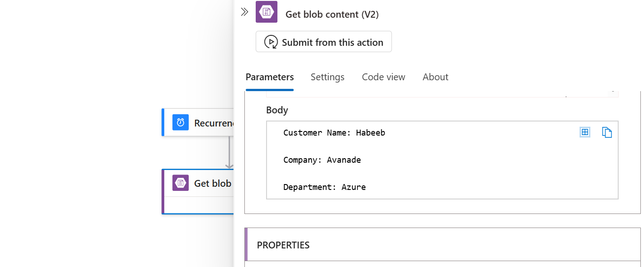Click the connector arrow between the workflow nodes
This screenshot has height=267, width=644.
pyautogui.click(x=229, y=152)
